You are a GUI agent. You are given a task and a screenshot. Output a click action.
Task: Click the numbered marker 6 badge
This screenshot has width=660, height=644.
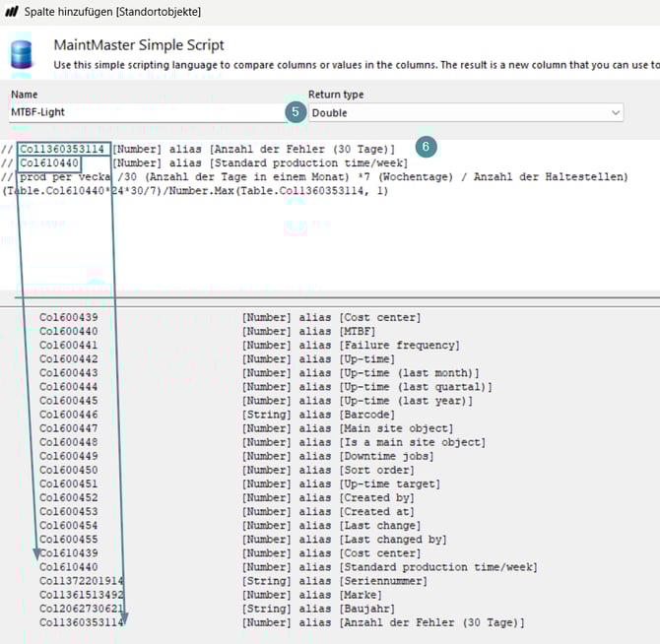tap(425, 146)
